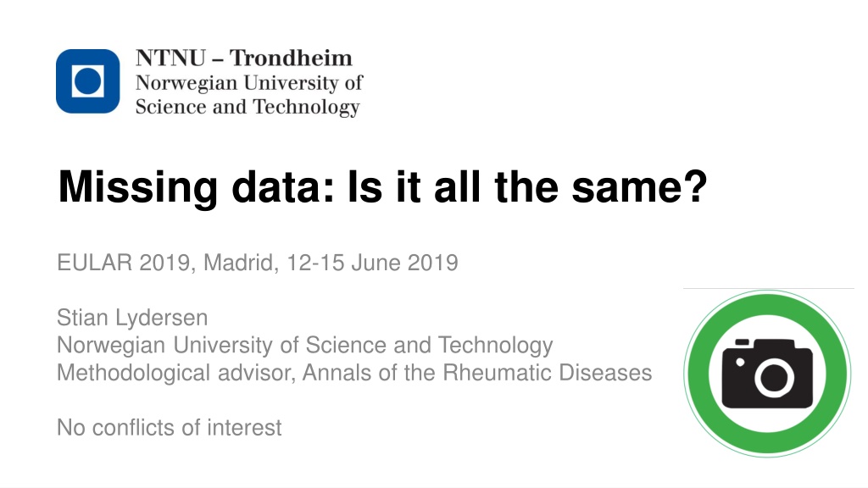Select the slide title 'Missing data: Is it all the same?'
The width and height of the screenshot is (868, 488).
(x=382, y=188)
